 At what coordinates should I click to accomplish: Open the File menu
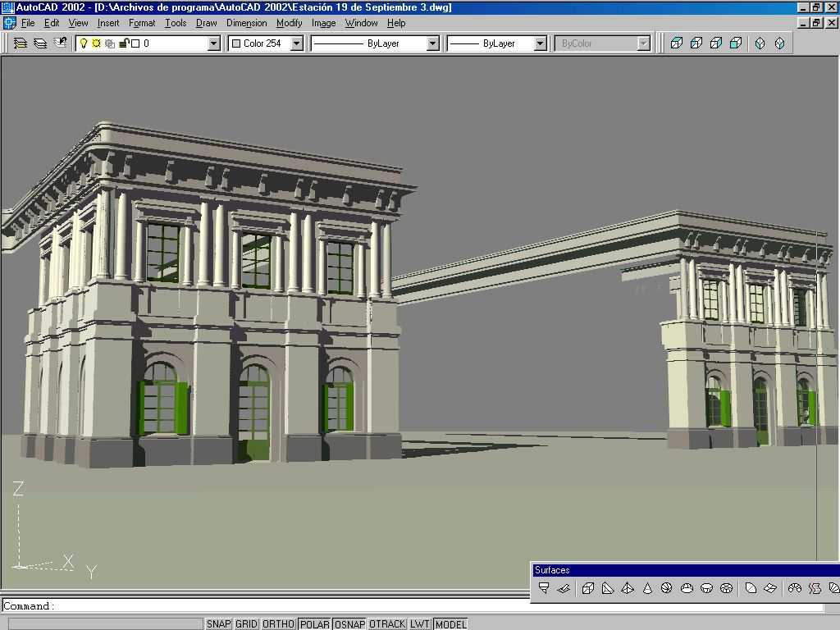click(28, 23)
